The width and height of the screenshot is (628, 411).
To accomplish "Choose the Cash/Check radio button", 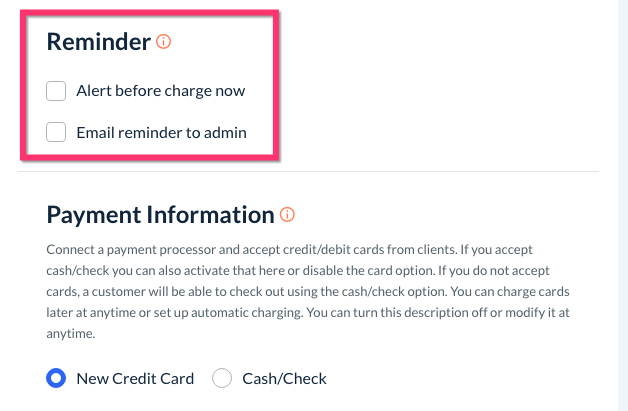I will (222, 378).
